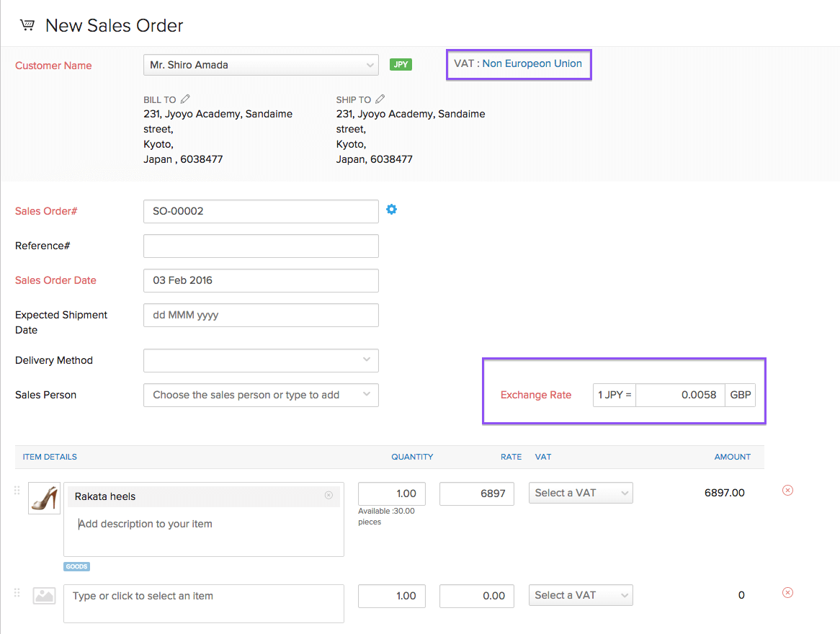Viewport: 840px width, 634px height.
Task: Open sales order number settings via gear icon
Action: 391,210
